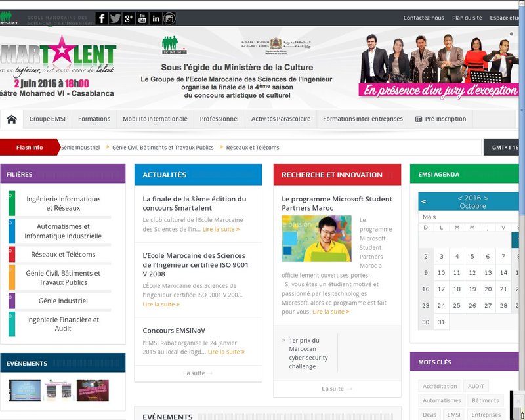525x420 pixels.
Task: Expand the Formations menu
Action: point(94,119)
